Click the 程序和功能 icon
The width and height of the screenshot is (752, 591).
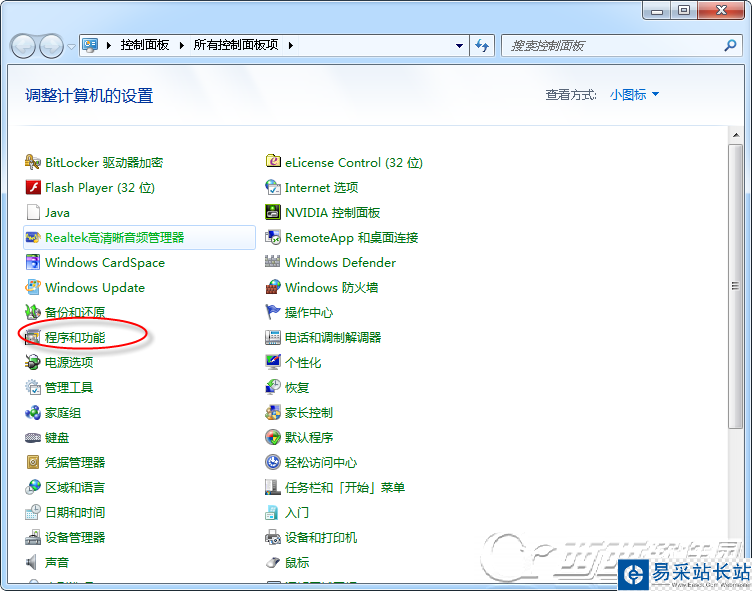pyautogui.click(x=33, y=337)
